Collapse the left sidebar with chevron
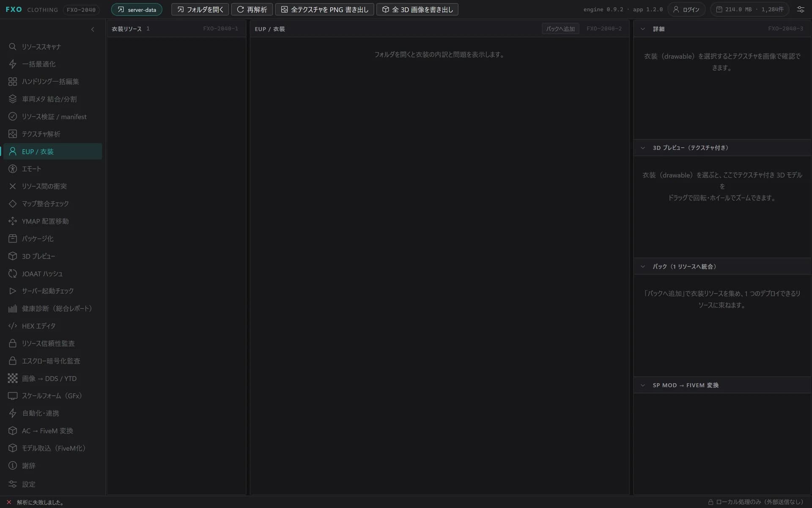This screenshot has width=812, height=508. (x=93, y=29)
